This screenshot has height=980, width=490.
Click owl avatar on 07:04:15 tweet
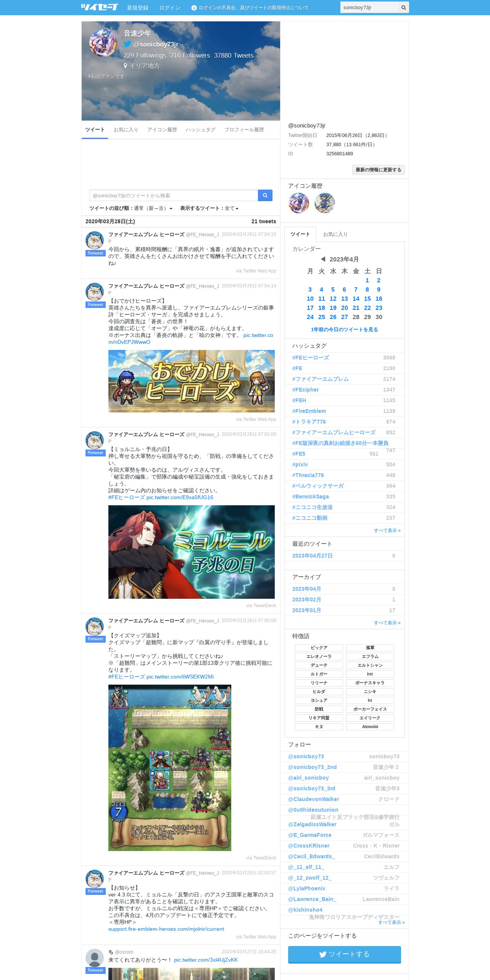95,240
